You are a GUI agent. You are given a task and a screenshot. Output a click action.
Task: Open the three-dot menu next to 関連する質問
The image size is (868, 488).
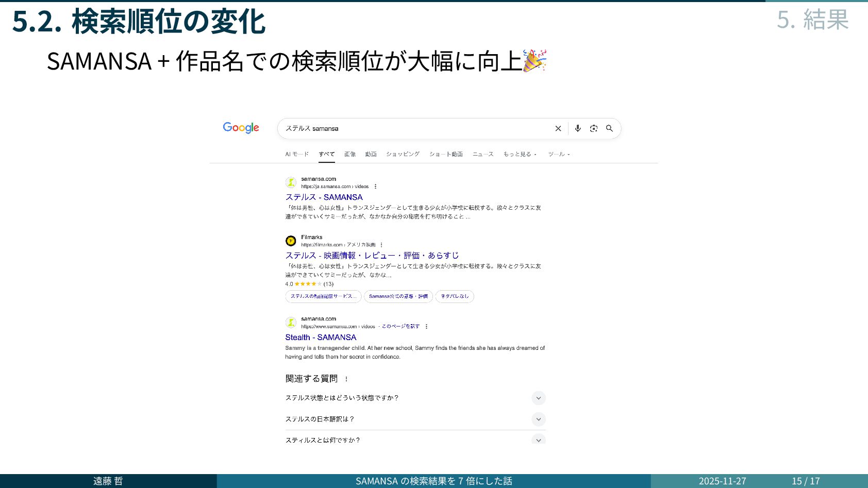pos(346,379)
